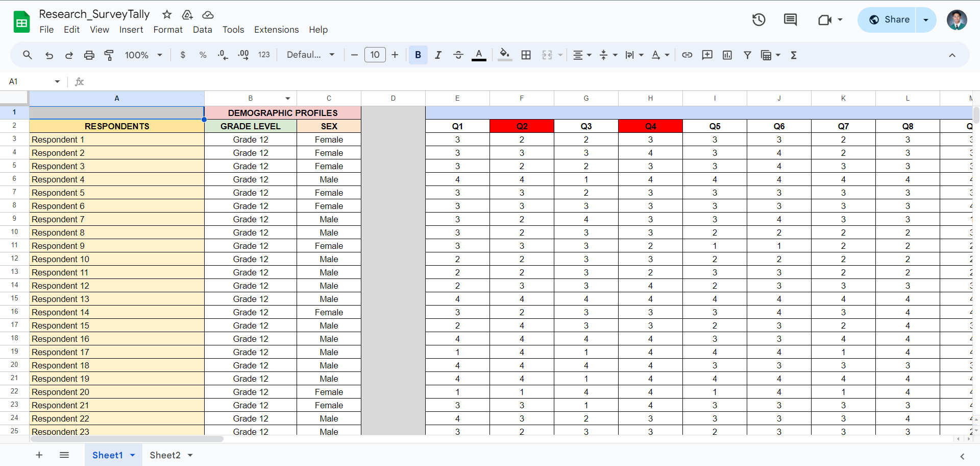Open the comments panel icon

point(790,20)
